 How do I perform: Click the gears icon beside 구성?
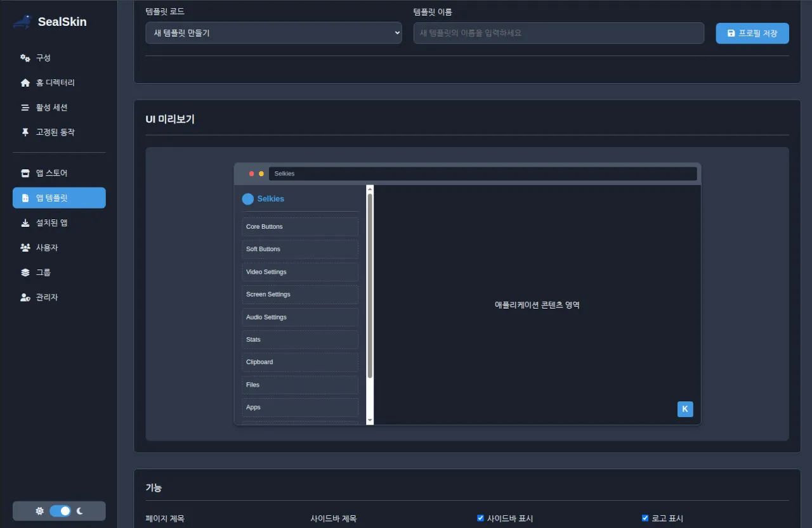pos(25,58)
